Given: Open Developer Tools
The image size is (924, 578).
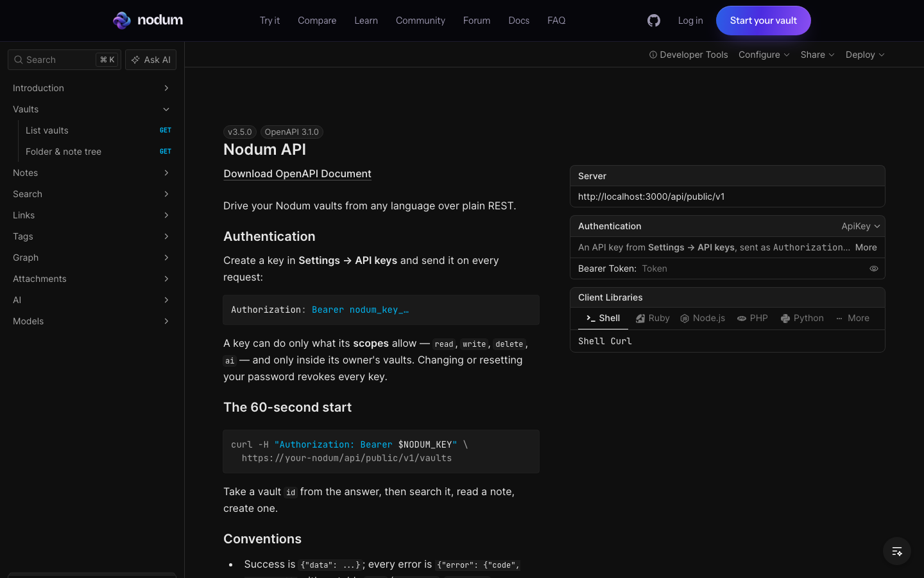Looking at the screenshot, I should [x=689, y=55].
